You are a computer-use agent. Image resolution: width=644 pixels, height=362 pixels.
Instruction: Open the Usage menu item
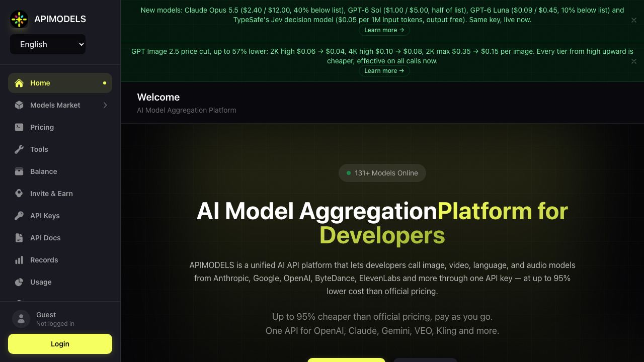tap(60, 282)
